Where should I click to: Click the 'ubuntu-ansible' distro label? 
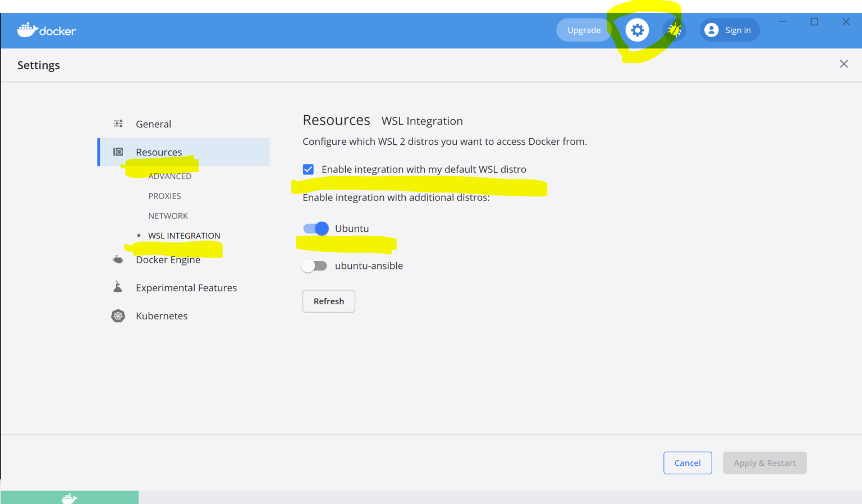point(369,265)
